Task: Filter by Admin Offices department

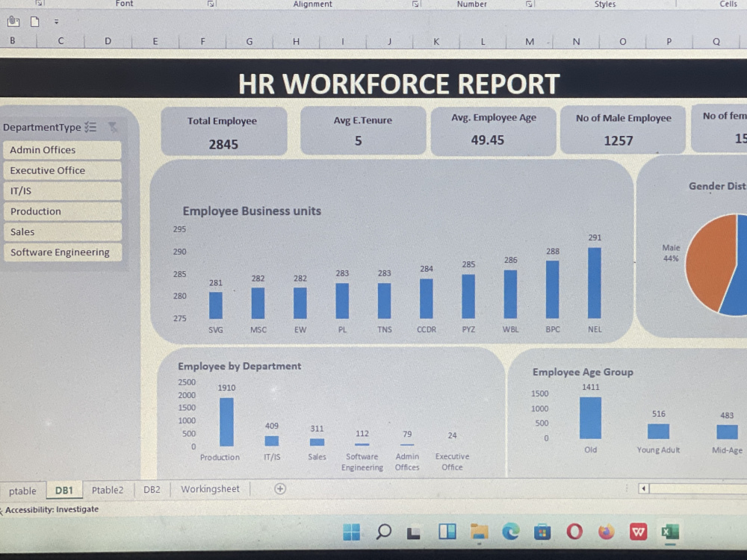Action: tap(63, 150)
